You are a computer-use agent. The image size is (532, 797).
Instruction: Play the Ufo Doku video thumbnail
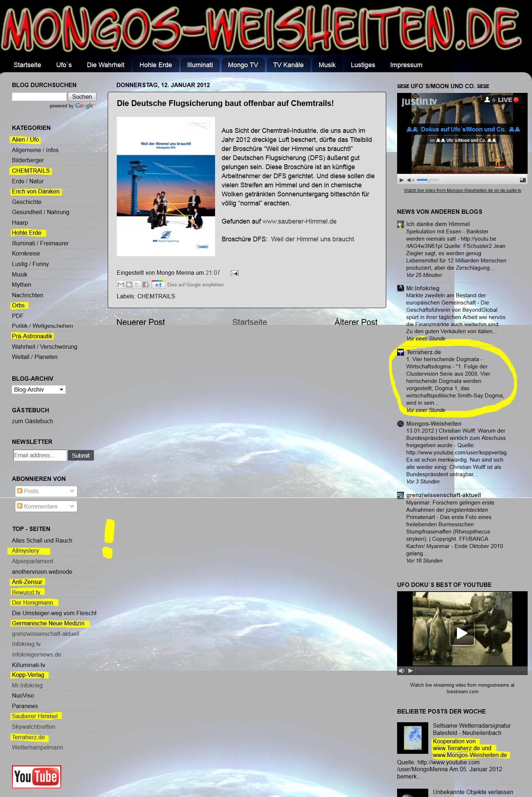[462, 633]
